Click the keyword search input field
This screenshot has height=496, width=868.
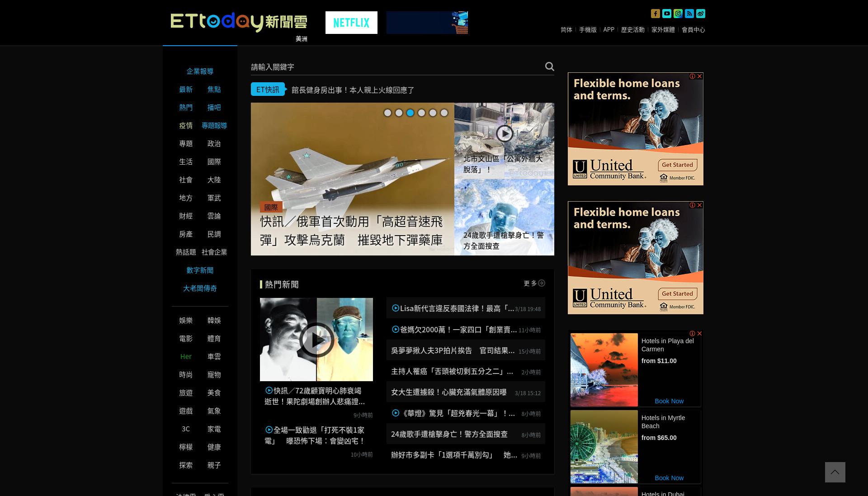[x=396, y=67]
